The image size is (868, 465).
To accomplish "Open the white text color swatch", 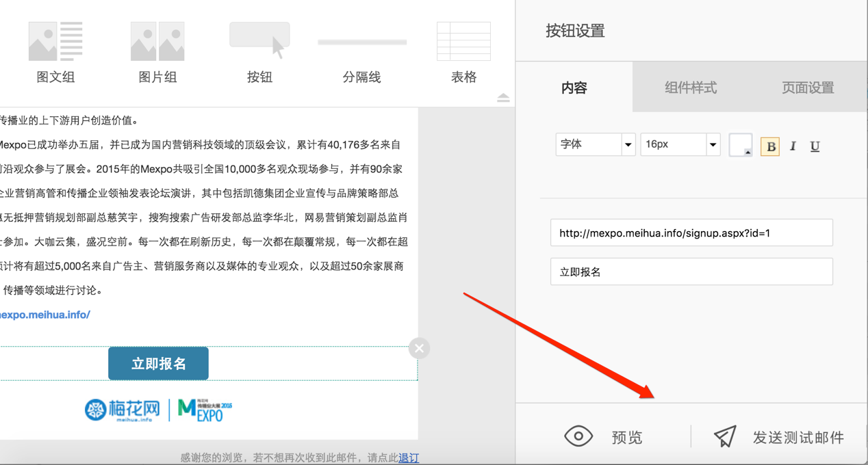I will click(740, 145).
